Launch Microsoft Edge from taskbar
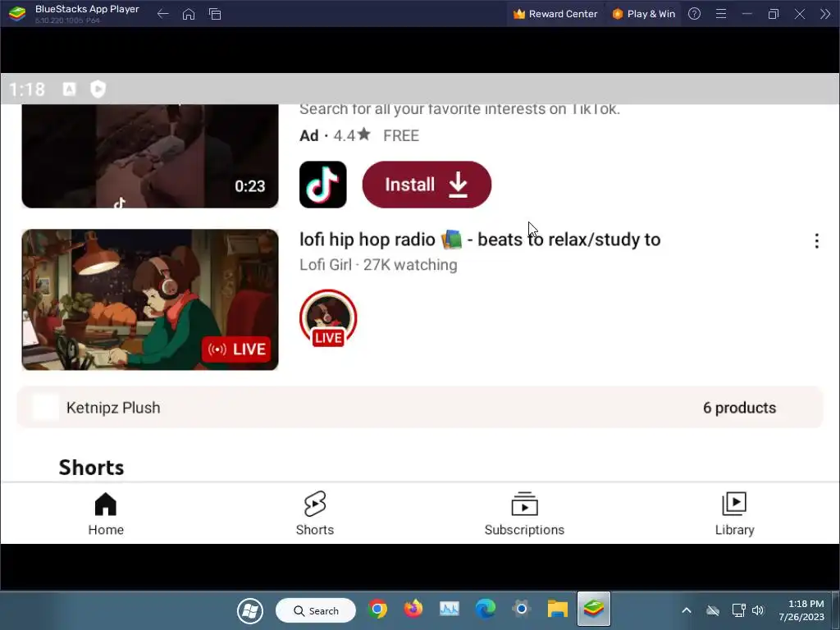The image size is (840, 630). pos(486,609)
